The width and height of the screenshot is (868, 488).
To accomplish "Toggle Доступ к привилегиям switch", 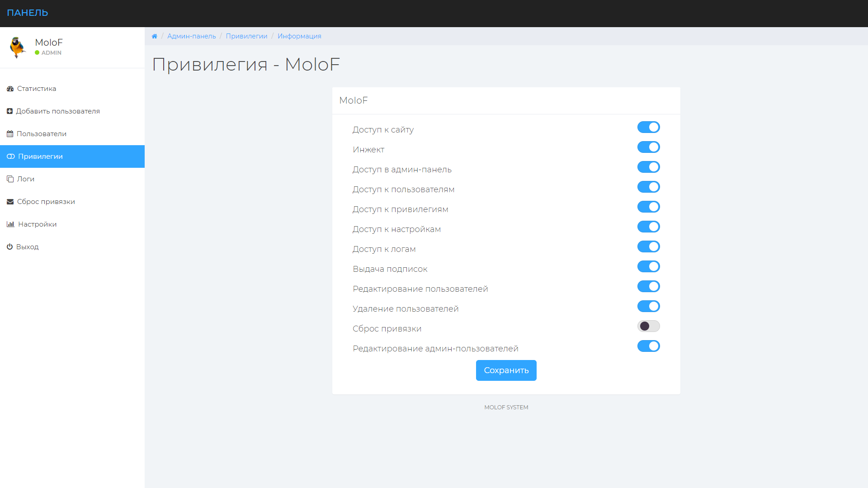I will pos(649,207).
